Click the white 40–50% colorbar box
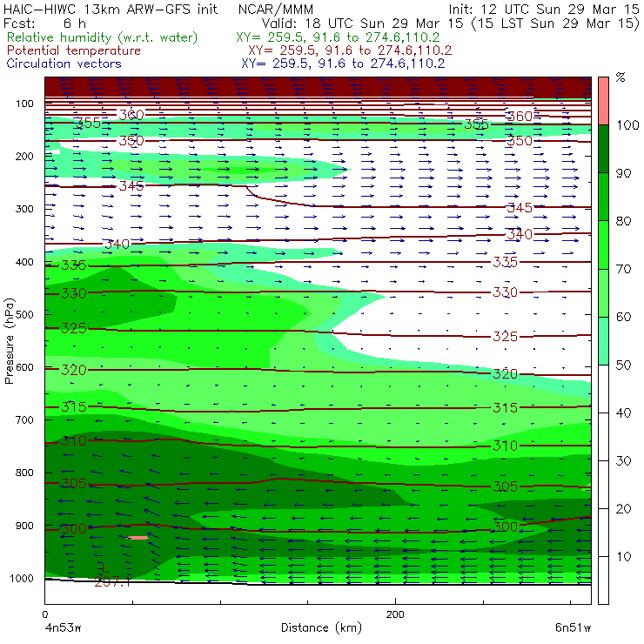This screenshot has height=644, width=644. (x=603, y=389)
